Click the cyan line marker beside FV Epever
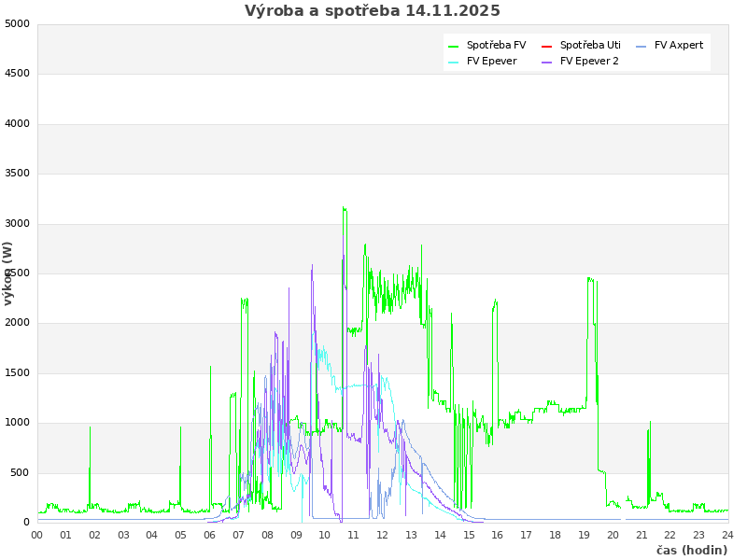 454,63
